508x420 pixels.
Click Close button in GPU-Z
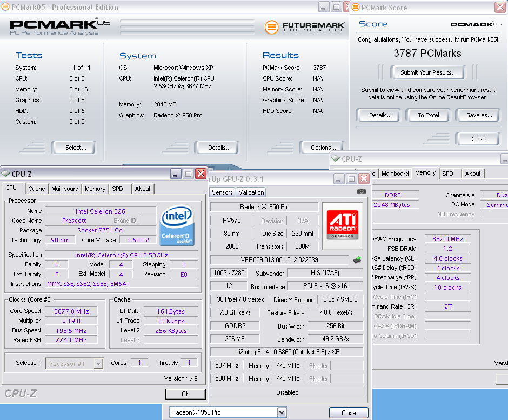349,412
